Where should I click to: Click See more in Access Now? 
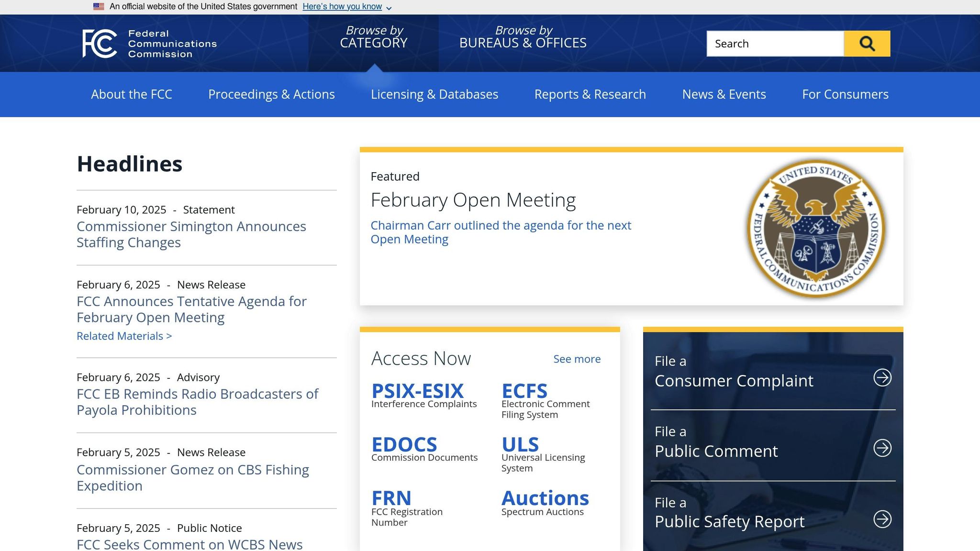(577, 359)
